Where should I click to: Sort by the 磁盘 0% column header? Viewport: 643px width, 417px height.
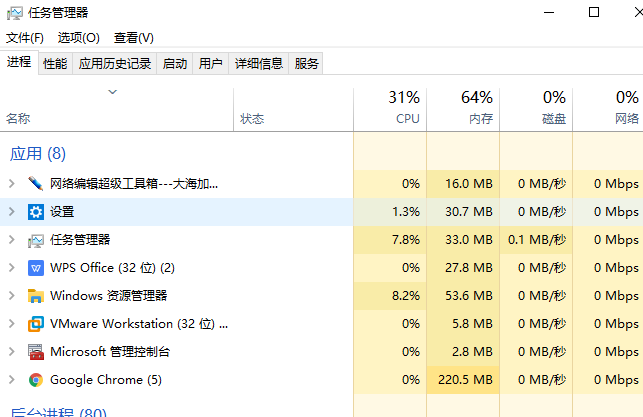click(x=536, y=110)
